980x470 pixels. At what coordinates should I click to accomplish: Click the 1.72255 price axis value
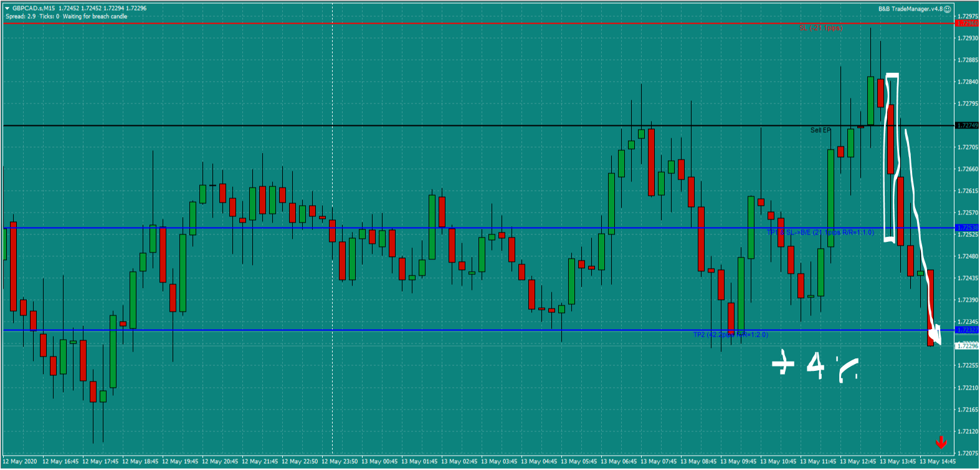pyautogui.click(x=968, y=365)
